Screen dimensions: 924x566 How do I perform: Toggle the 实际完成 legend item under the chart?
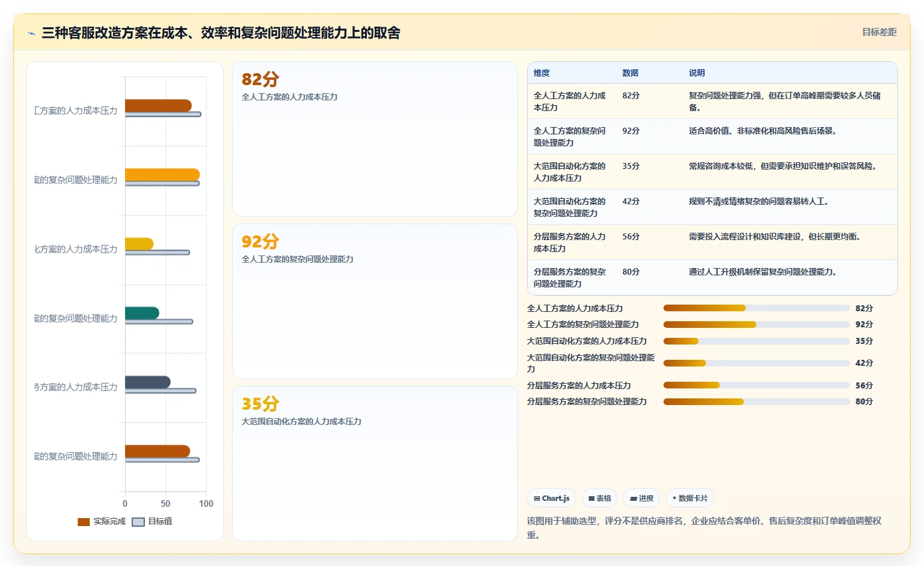pos(102,521)
